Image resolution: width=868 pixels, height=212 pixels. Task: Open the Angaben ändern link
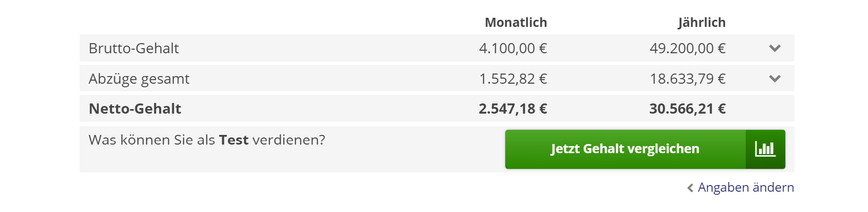pos(746,188)
